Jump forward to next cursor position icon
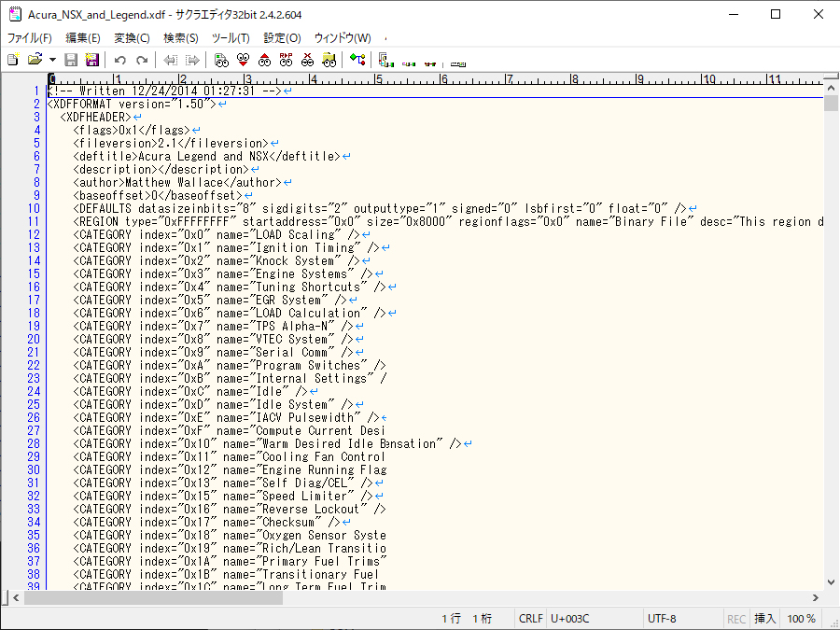 coord(191,60)
